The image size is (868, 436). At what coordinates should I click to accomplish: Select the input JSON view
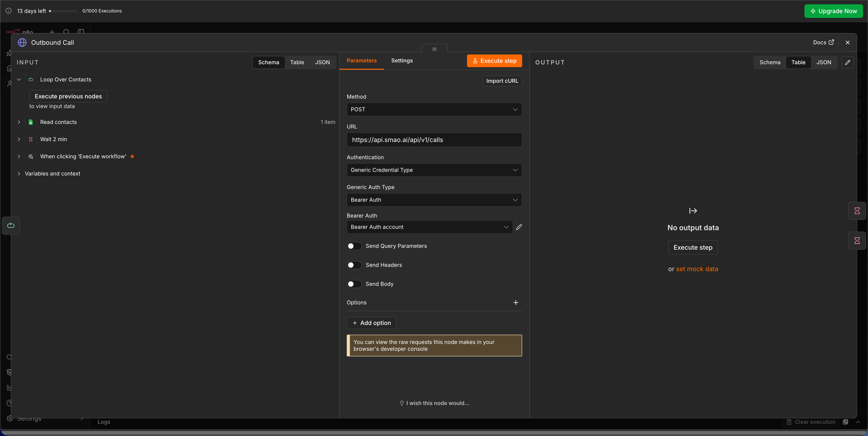coord(322,62)
